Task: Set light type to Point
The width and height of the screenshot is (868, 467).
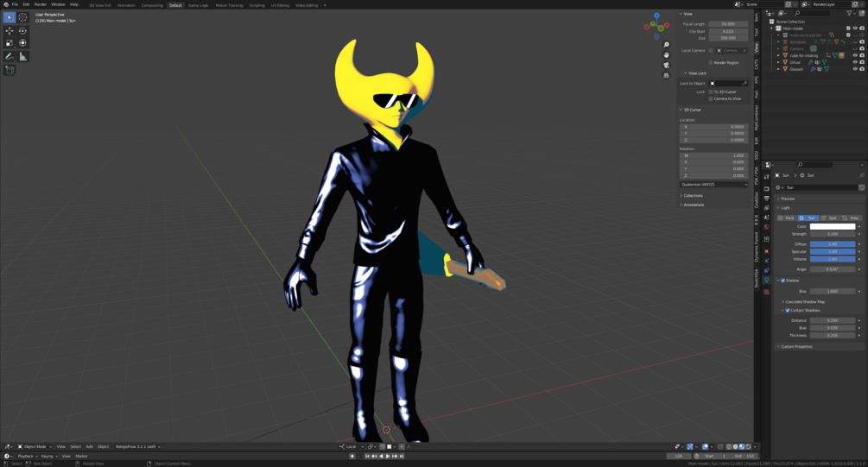Action: pos(787,218)
